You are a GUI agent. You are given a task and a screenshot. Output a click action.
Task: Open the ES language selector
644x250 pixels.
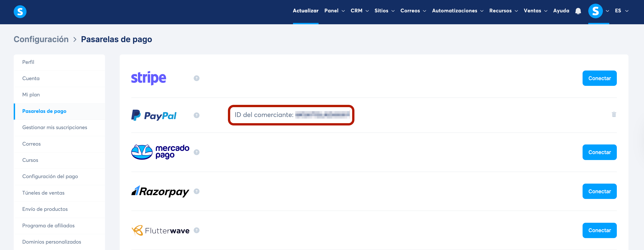coord(621,11)
